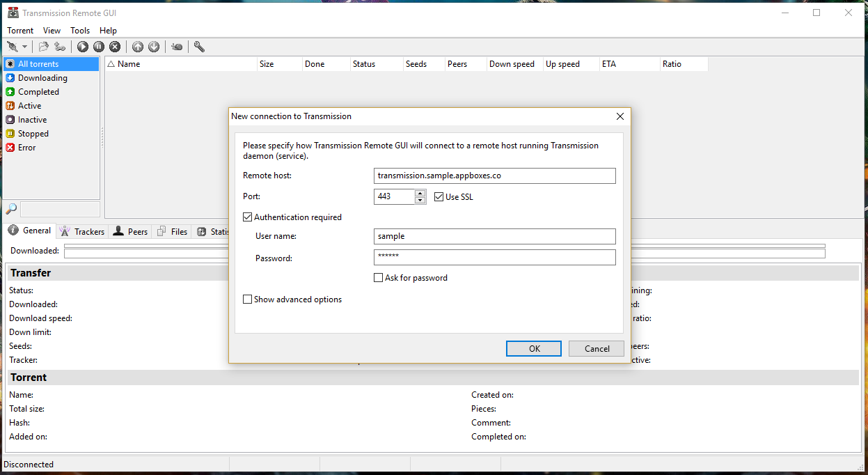Select the Stopped filter

point(52,134)
